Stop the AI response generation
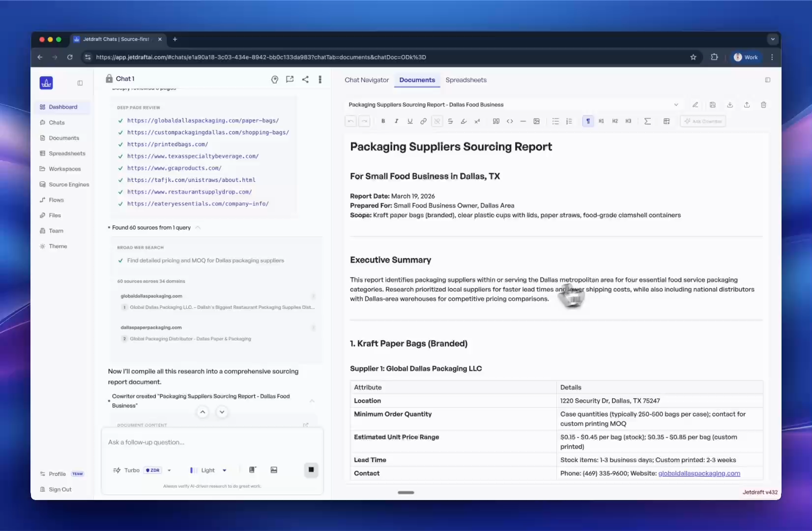Image resolution: width=812 pixels, height=531 pixels. (x=311, y=470)
